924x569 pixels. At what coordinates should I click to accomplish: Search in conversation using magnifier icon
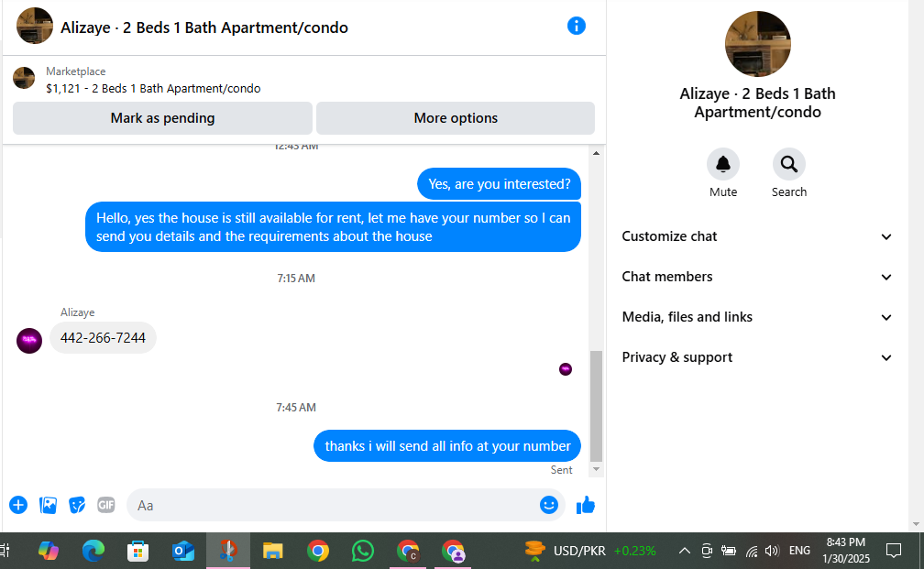788,164
